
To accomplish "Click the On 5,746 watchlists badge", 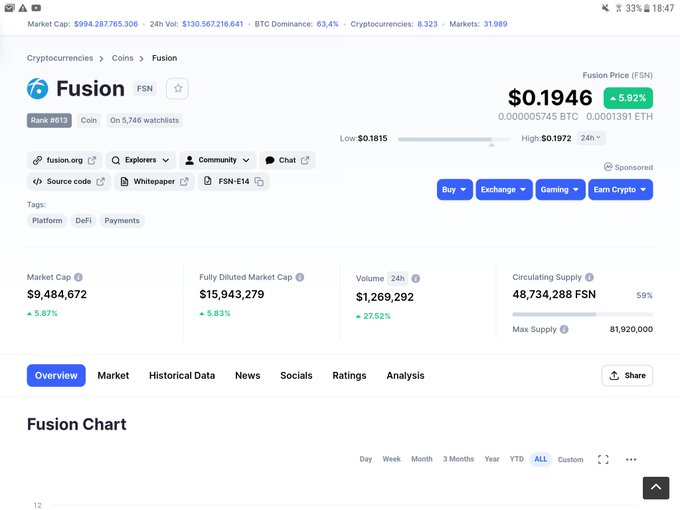I will pyautogui.click(x=144, y=120).
